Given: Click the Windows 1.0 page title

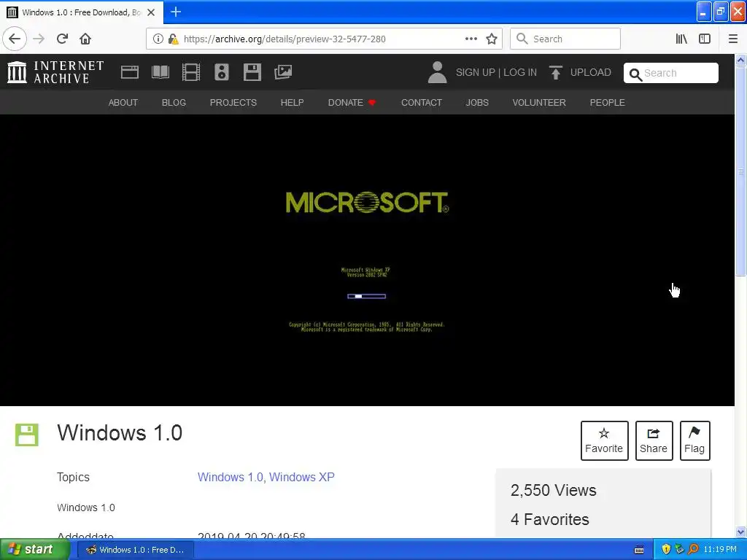Looking at the screenshot, I should point(120,433).
